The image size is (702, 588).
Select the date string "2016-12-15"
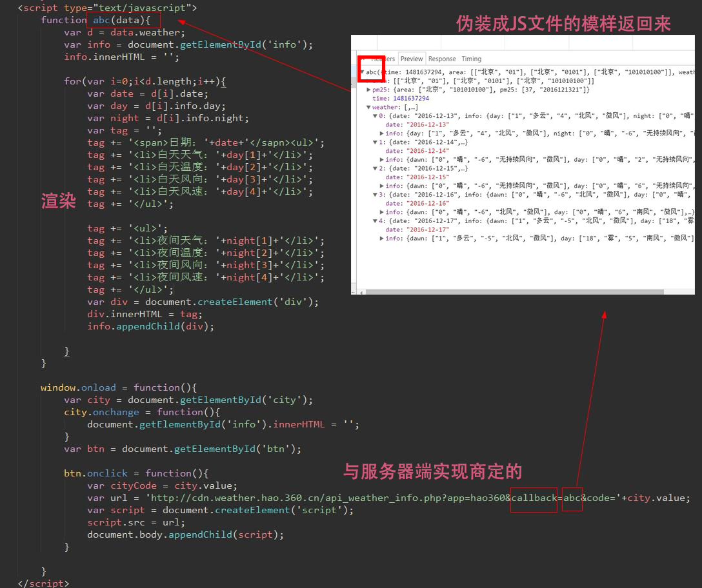click(x=428, y=177)
